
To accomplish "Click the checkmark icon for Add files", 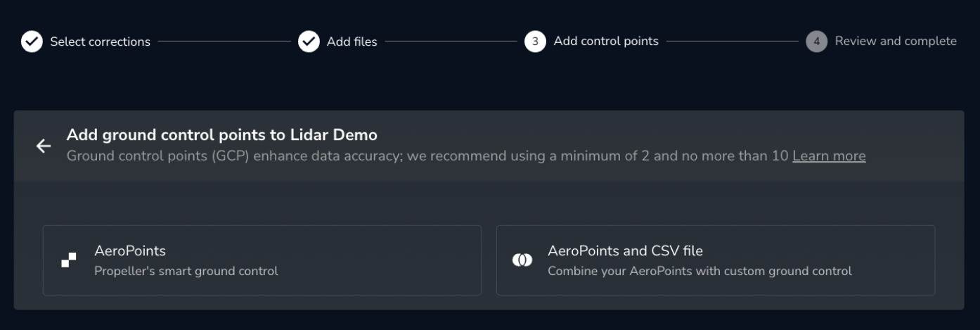I will pos(309,42).
